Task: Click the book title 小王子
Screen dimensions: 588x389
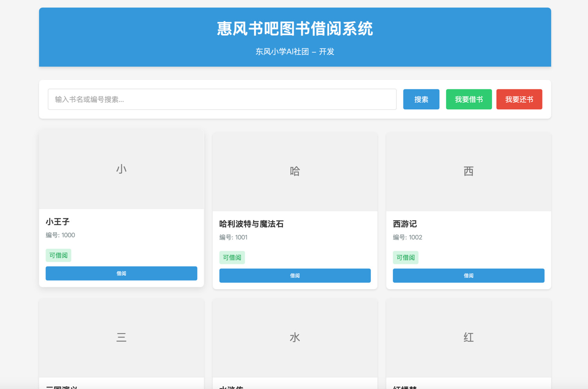Action: tap(57, 221)
